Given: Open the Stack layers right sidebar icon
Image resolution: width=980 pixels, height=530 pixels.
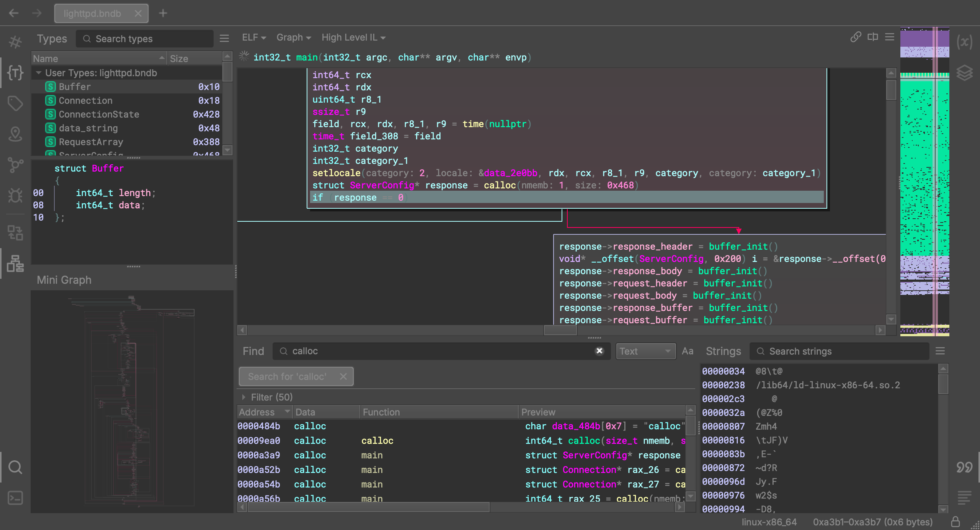Looking at the screenshot, I should click(964, 73).
